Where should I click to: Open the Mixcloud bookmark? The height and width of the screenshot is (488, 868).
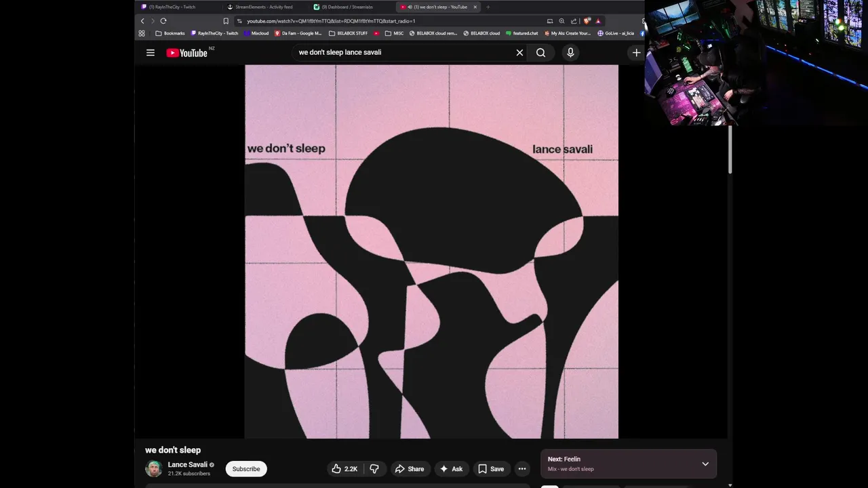(x=256, y=33)
